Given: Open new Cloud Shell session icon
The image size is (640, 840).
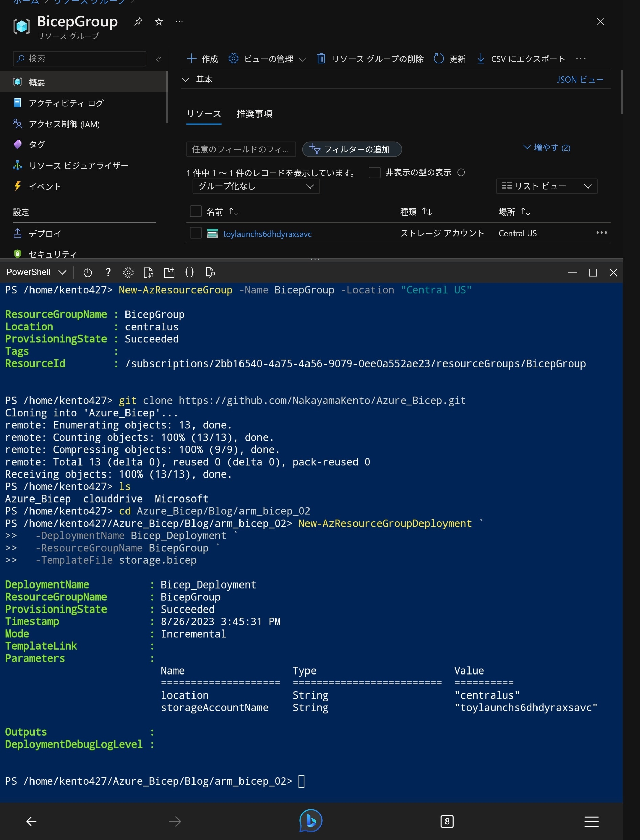Looking at the screenshot, I should point(169,272).
